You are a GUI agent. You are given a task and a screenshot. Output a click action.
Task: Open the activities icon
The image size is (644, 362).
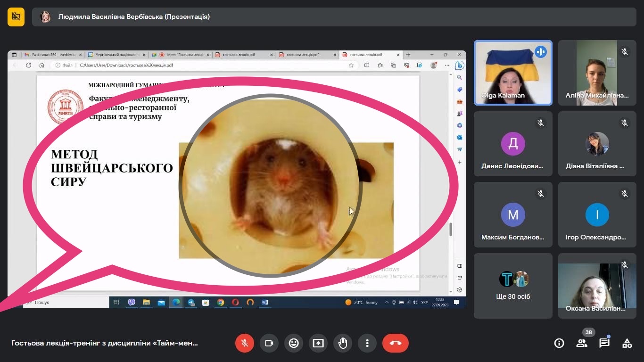pyautogui.click(x=627, y=343)
